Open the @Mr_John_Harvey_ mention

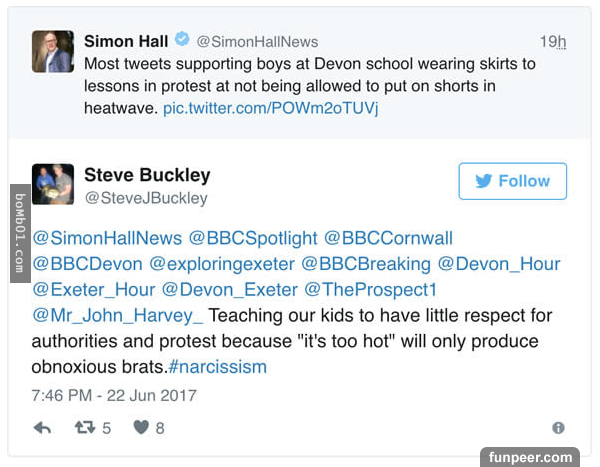point(118,316)
